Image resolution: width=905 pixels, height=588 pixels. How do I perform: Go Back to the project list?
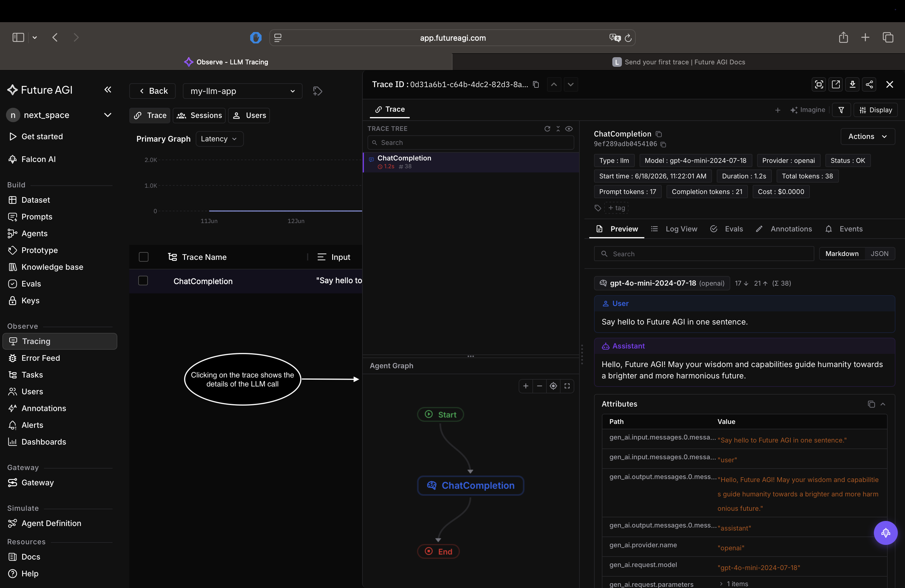[x=153, y=91]
